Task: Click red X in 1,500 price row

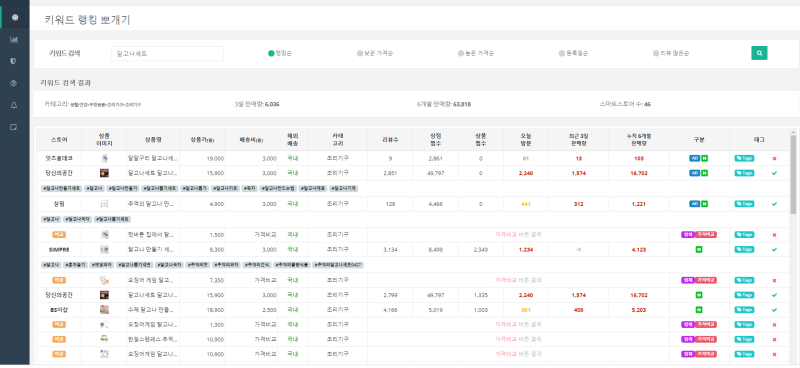Action: pos(774,235)
